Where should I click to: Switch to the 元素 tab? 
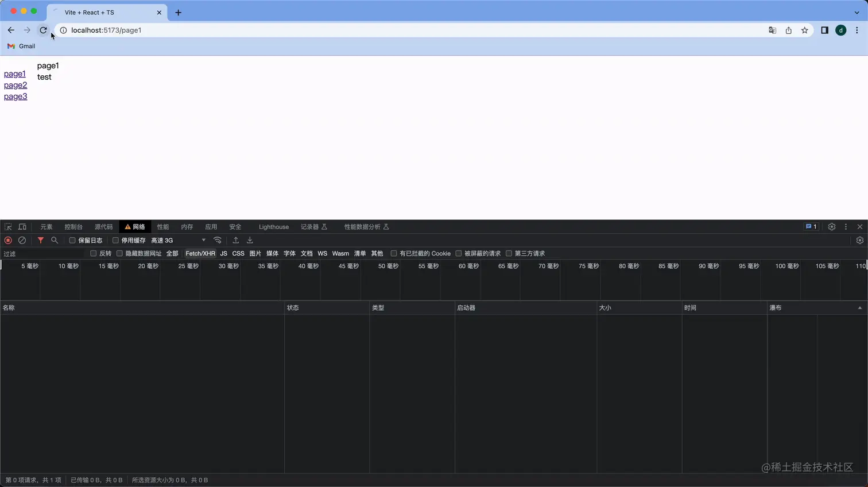click(x=46, y=227)
